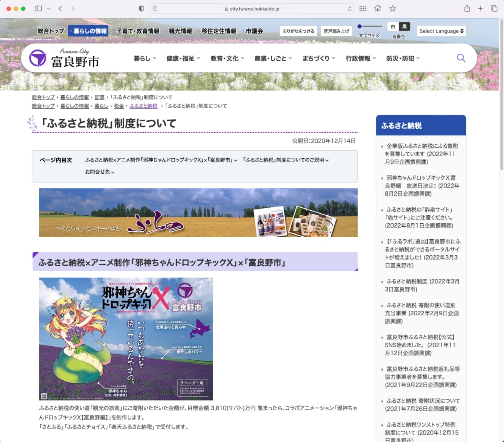Open the Select Language dropdown

[x=441, y=31]
